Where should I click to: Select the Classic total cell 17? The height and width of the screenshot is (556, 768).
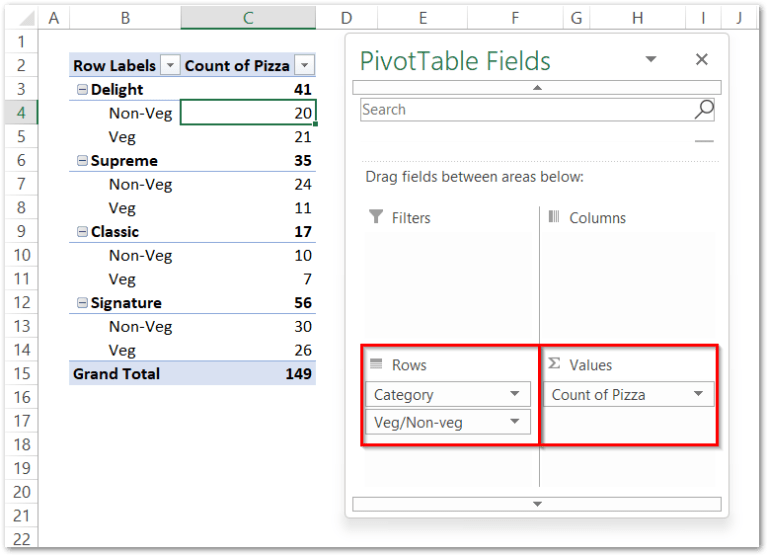[248, 231]
